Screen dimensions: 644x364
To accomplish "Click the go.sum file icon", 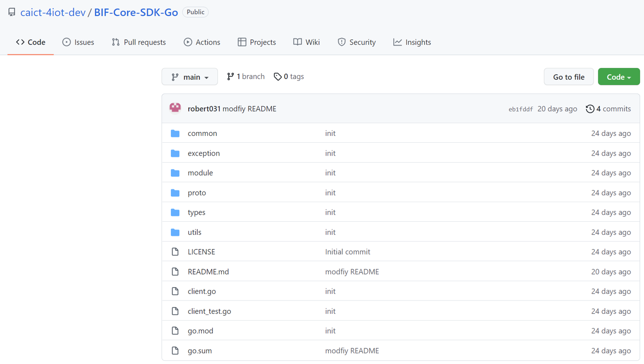I will 175,351.
